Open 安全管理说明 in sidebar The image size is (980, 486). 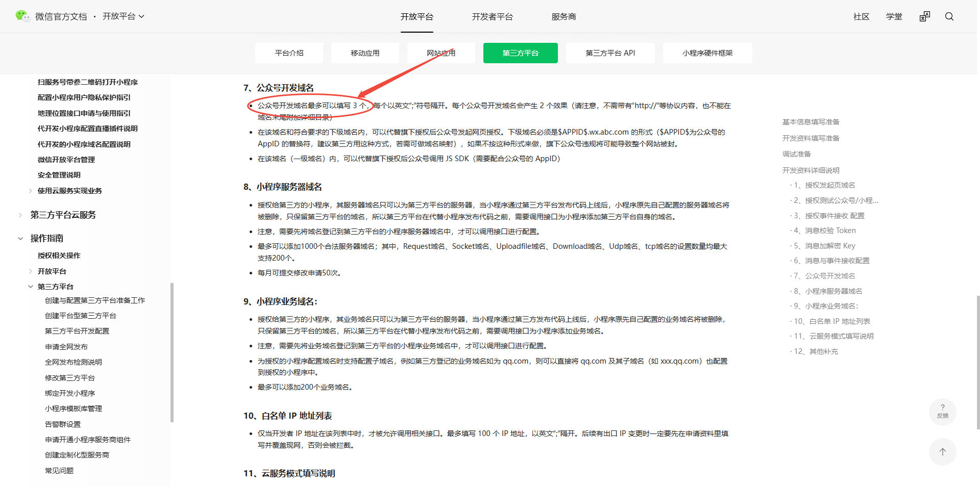point(59,175)
